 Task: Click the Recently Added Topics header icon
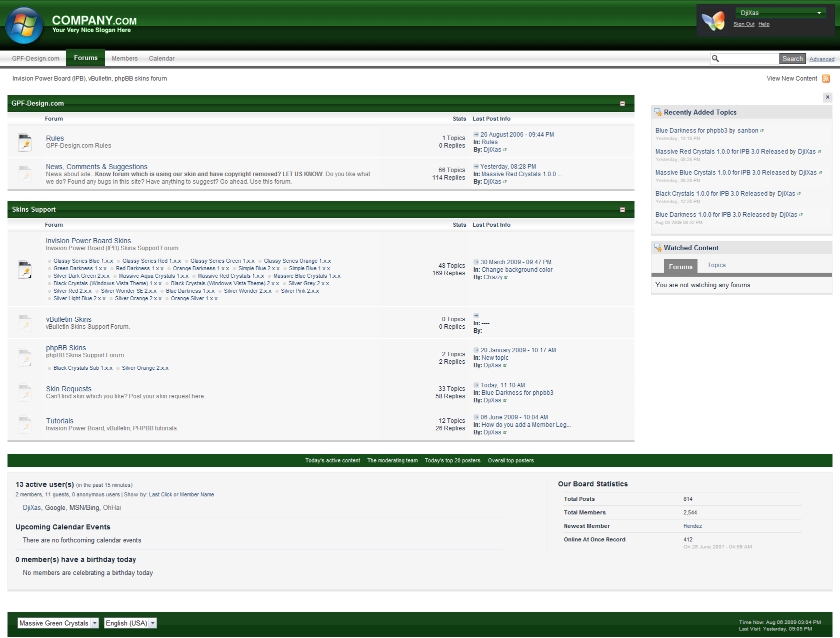coord(657,113)
